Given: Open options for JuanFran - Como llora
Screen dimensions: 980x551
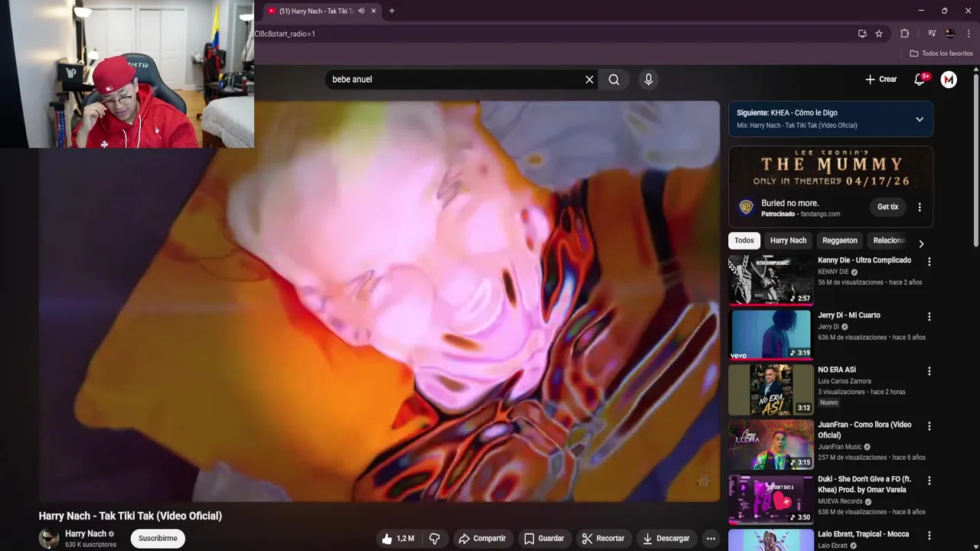Looking at the screenshot, I should pos(929,426).
